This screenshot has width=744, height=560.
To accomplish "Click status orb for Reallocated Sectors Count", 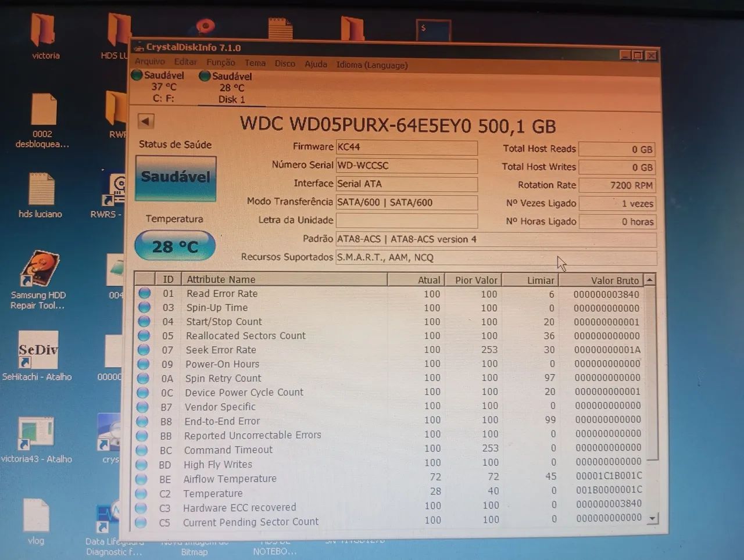I will point(144,335).
